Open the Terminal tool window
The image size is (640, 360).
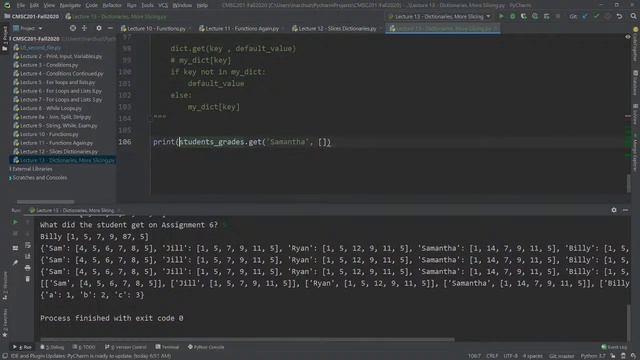pos(167,347)
